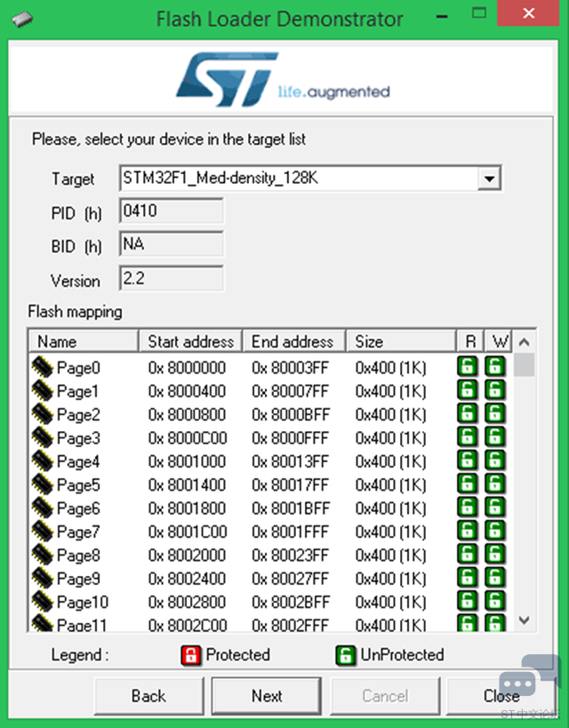Click Page2 write protection lock icon
The height and width of the screenshot is (728, 569).
(495, 413)
